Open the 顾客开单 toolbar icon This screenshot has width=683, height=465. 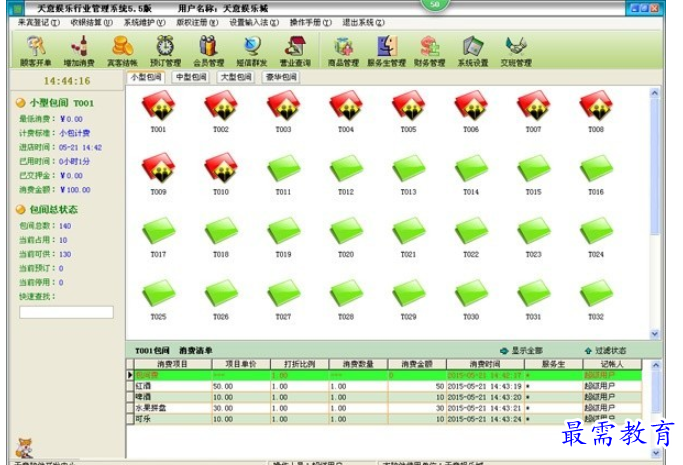pyautogui.click(x=36, y=51)
